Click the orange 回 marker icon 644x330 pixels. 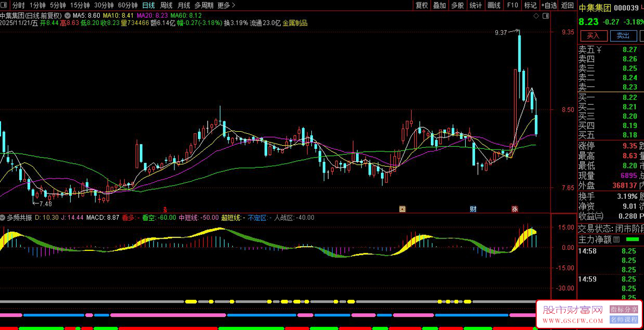pos(402,209)
